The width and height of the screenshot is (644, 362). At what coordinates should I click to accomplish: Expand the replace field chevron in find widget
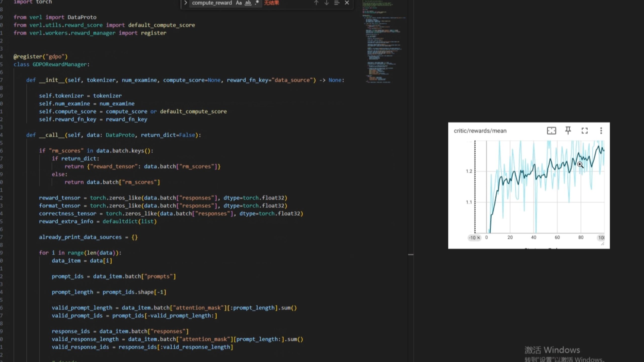pos(185,3)
